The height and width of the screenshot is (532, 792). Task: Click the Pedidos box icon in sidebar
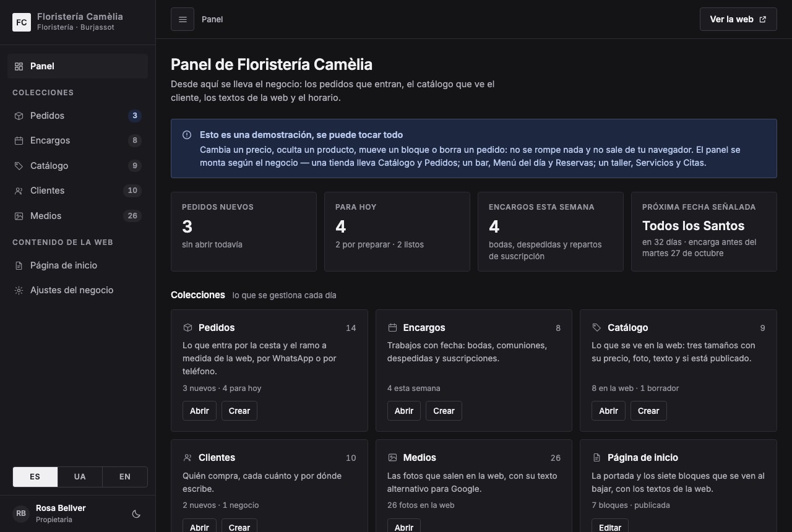click(19, 116)
